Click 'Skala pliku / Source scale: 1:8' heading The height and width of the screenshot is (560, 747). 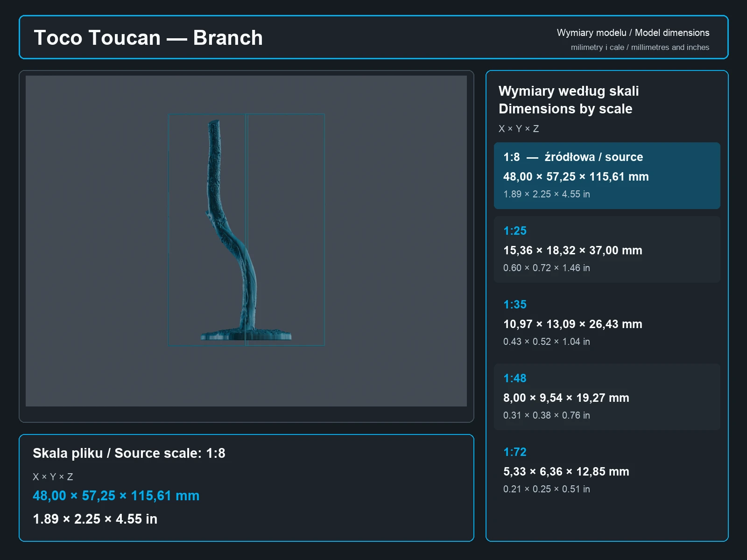coord(129,453)
